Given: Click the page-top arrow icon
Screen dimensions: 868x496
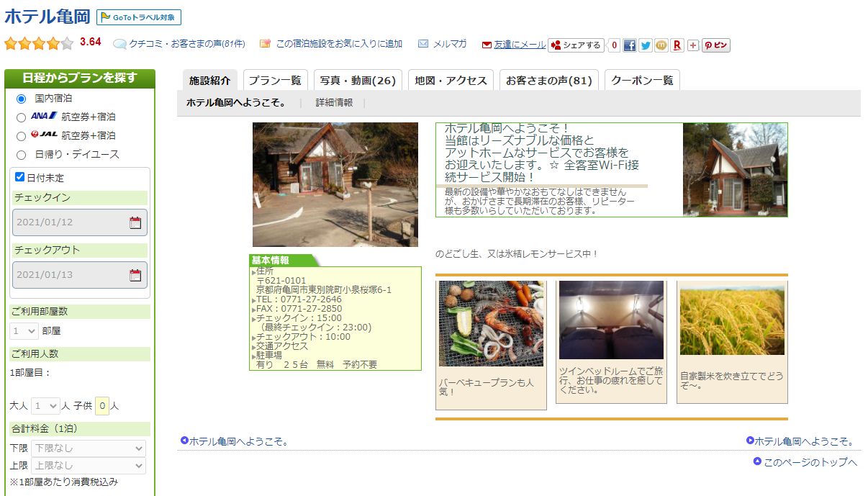Looking at the screenshot, I should click(x=757, y=461).
